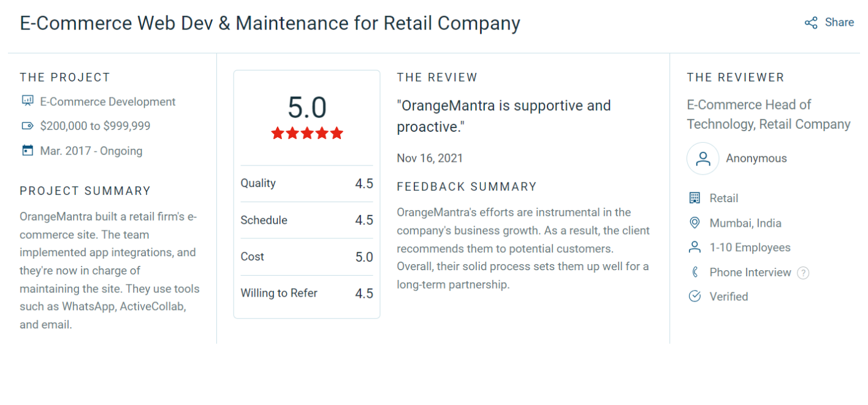Click the Verified checkmark icon
The height and width of the screenshot is (405, 868).
[x=695, y=297]
